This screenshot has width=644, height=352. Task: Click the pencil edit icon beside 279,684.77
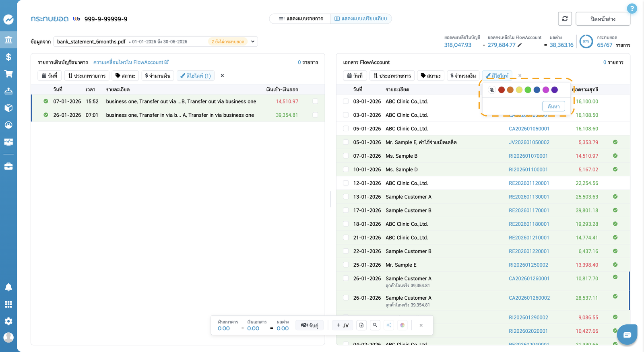click(520, 45)
